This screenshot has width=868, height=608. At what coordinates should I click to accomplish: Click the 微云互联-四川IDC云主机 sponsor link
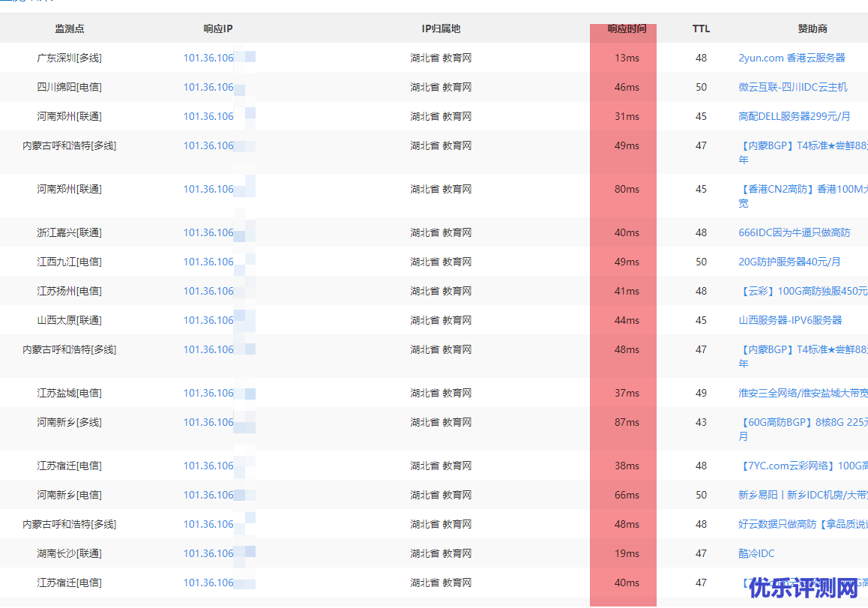[792, 87]
